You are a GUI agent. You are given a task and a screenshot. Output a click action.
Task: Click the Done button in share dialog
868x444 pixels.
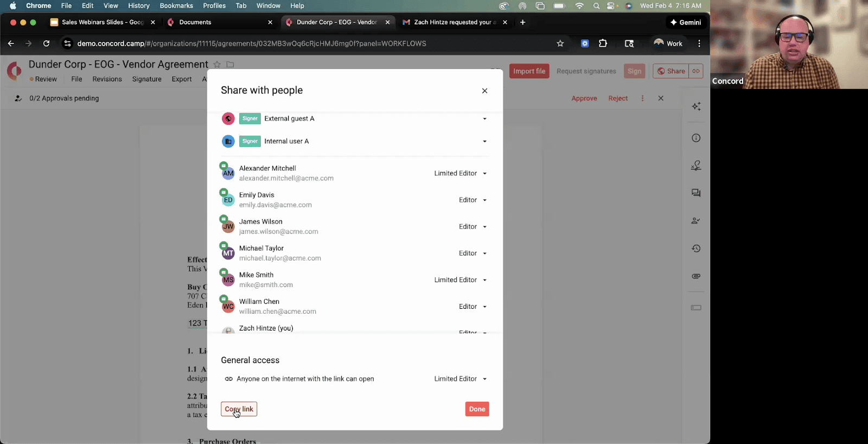[477, 409]
